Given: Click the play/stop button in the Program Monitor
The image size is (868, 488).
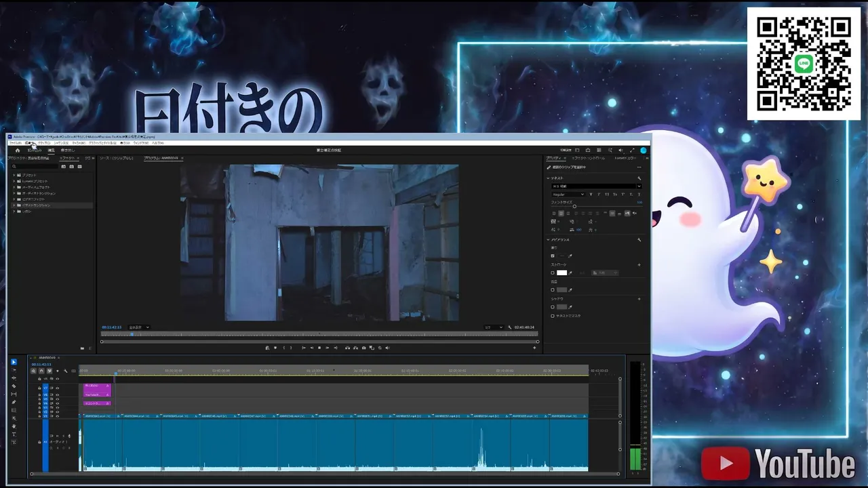Looking at the screenshot, I should click(319, 348).
